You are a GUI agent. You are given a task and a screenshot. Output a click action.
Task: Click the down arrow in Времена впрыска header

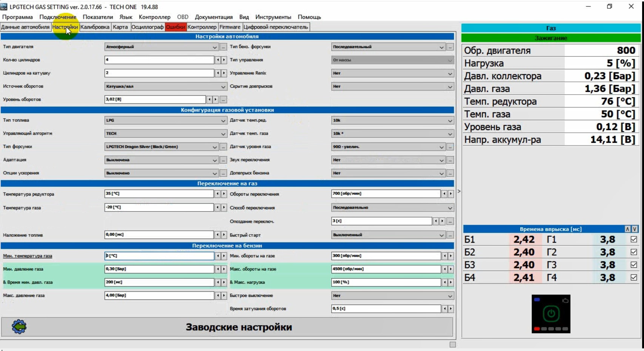(635, 229)
